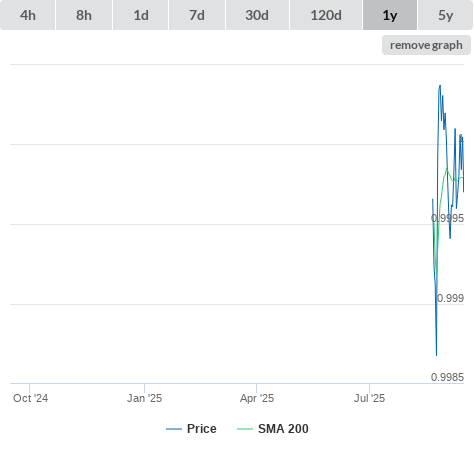
Task: Switch to the 5y time range
Action: point(446,15)
